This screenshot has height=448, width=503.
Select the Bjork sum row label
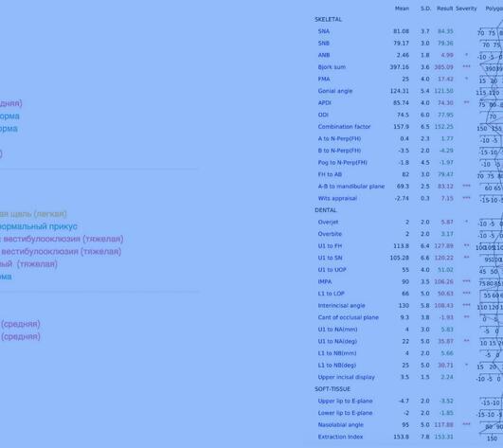[x=332, y=67]
